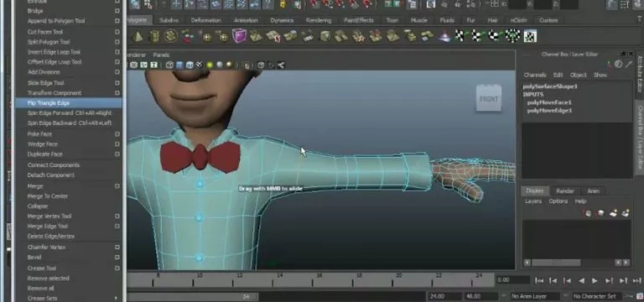This screenshot has width=644, height=302.
Task: Open the Attribute Editor side tab
Action: pos(640,74)
